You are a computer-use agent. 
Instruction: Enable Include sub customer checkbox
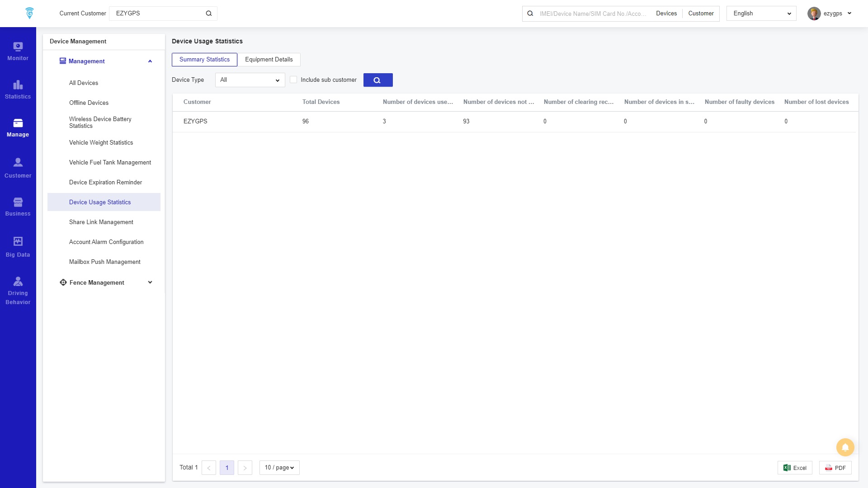(293, 80)
